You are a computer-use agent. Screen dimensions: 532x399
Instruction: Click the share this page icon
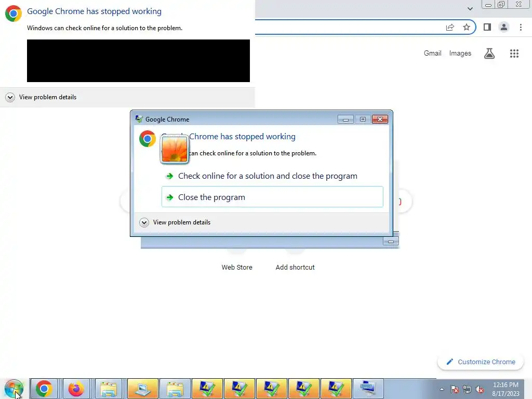tap(450, 27)
